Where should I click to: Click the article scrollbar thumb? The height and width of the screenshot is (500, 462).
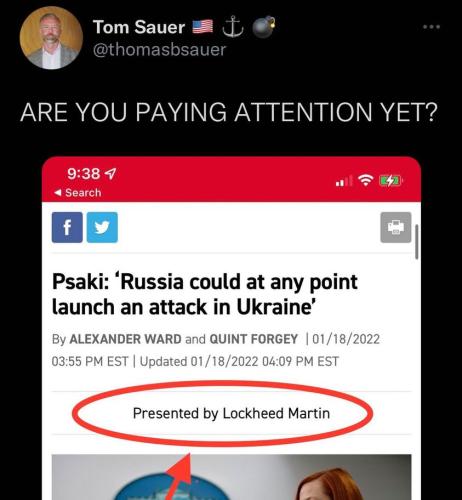(x=417, y=242)
